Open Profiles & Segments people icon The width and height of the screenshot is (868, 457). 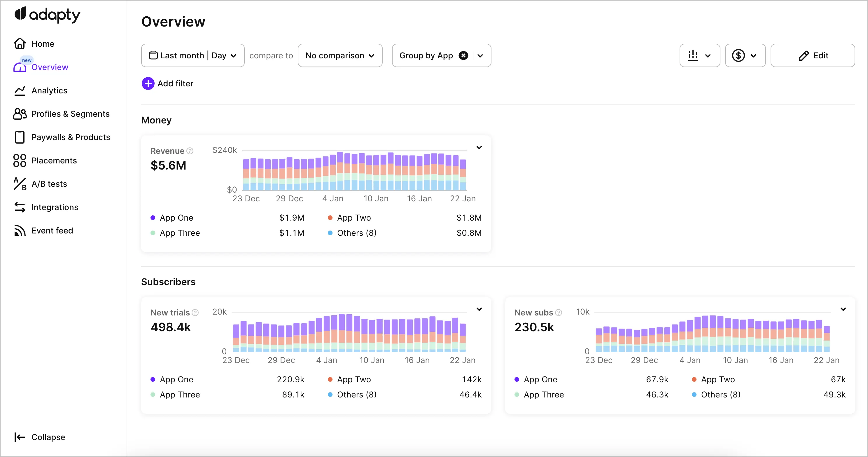20,114
